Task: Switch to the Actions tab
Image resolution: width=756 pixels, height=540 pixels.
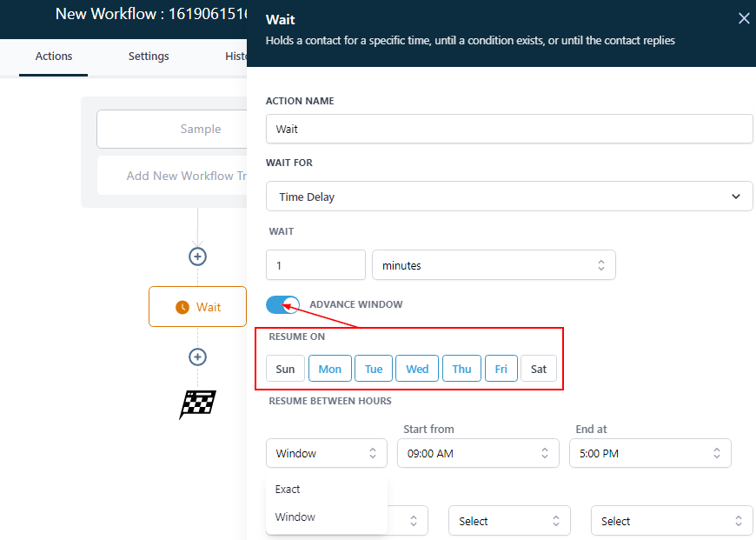Action: pyautogui.click(x=54, y=57)
